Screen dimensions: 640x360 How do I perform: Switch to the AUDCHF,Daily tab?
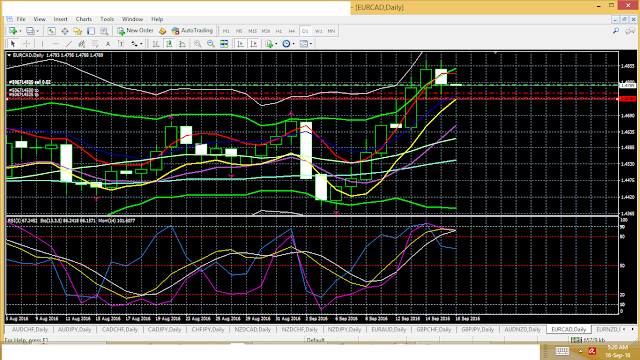(x=30, y=329)
